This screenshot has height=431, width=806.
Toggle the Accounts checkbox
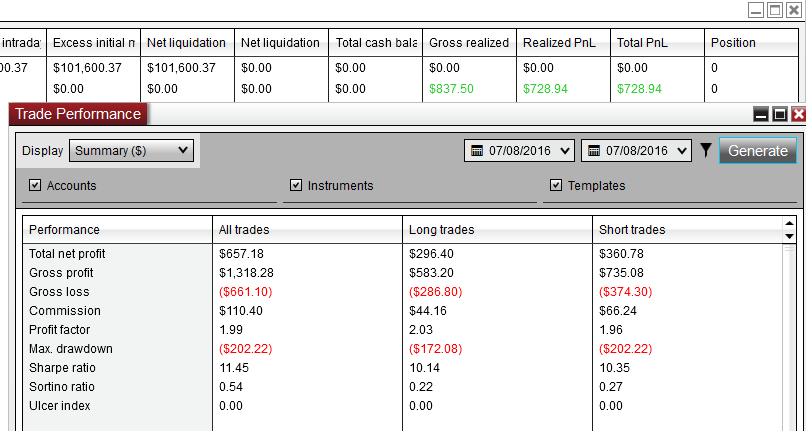click(x=35, y=185)
